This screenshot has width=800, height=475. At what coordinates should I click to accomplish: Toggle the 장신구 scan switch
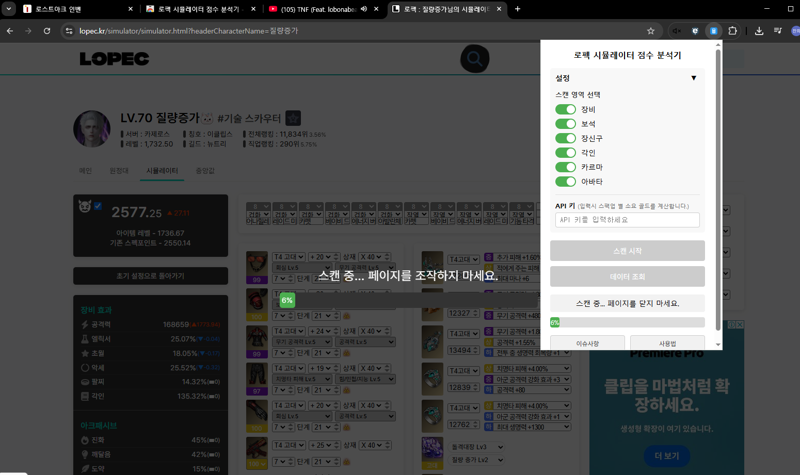pyautogui.click(x=565, y=138)
